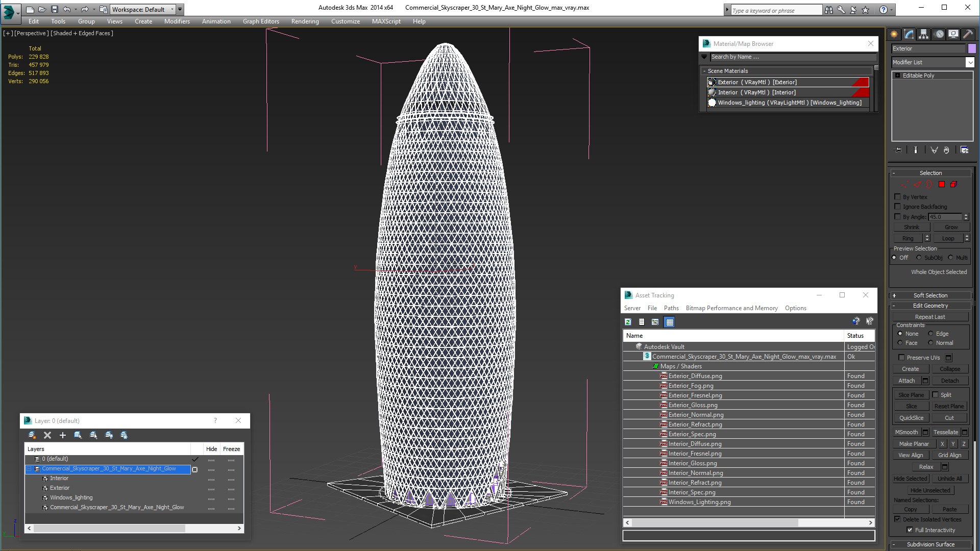980x551 pixels.
Task: Collapse Scene Materials group
Action: point(704,71)
